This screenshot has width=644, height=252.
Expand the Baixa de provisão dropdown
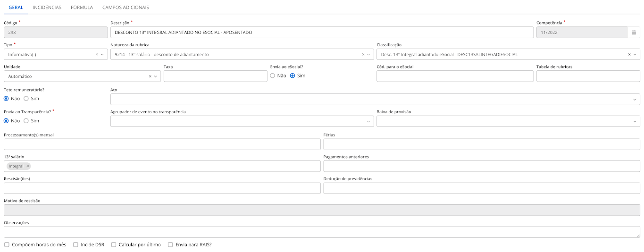tap(635, 121)
